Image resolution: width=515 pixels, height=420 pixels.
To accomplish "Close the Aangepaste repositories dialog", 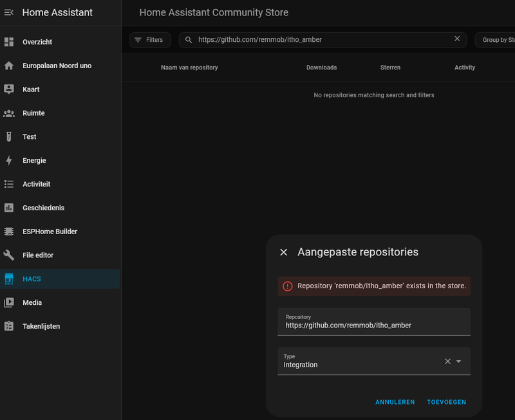I will pyautogui.click(x=283, y=252).
